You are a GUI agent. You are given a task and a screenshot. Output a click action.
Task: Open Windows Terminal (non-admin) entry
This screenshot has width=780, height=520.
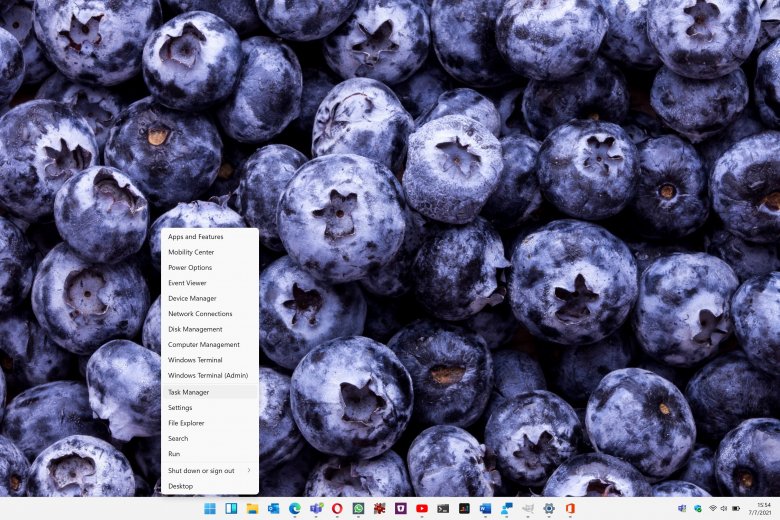pos(209,360)
